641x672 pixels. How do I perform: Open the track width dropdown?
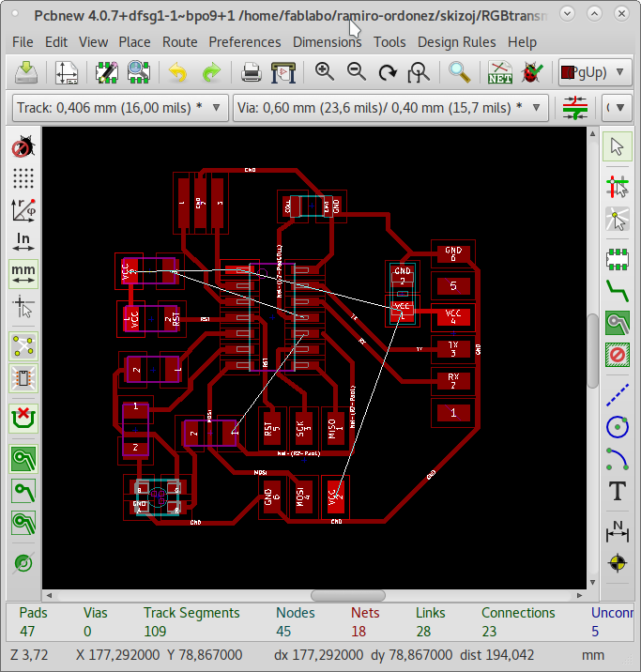click(120, 108)
